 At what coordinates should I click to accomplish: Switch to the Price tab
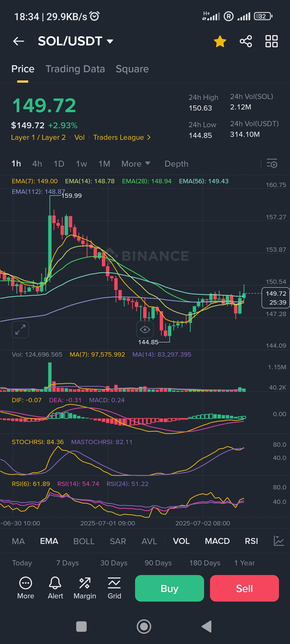23,69
